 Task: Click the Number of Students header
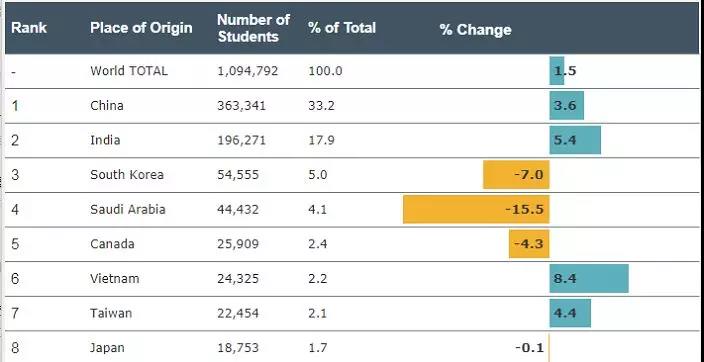[x=253, y=28]
